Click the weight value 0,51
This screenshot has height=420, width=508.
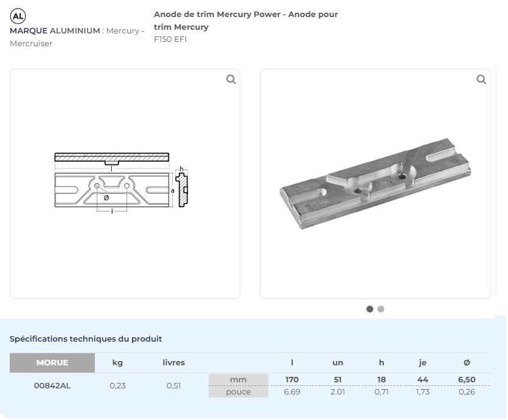point(173,386)
